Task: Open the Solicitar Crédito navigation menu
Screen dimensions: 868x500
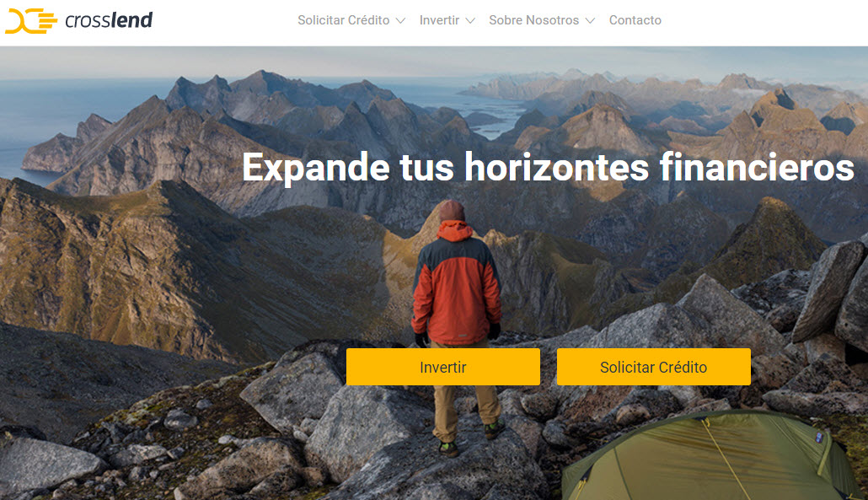Action: pos(343,20)
